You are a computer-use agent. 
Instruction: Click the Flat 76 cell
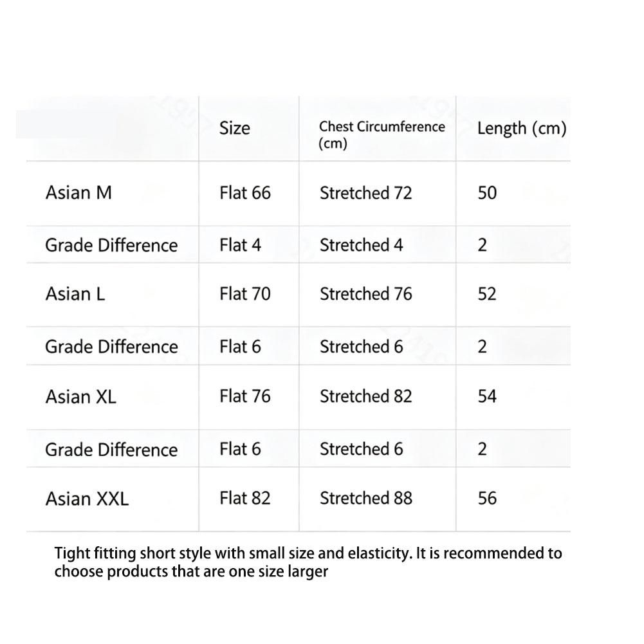click(245, 396)
